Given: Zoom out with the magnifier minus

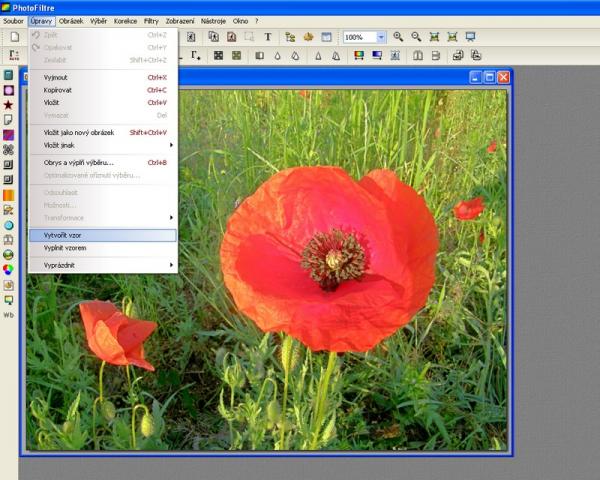Looking at the screenshot, I should click(416, 37).
